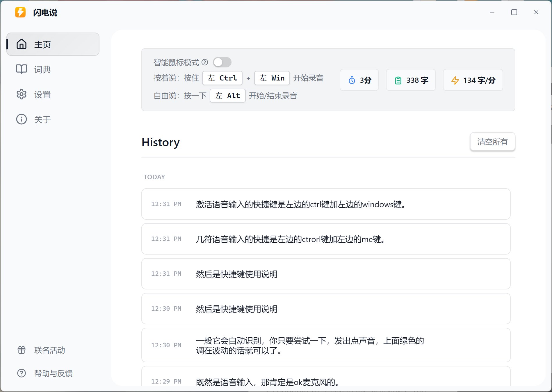Click the home icon beside 主页

coord(22,44)
